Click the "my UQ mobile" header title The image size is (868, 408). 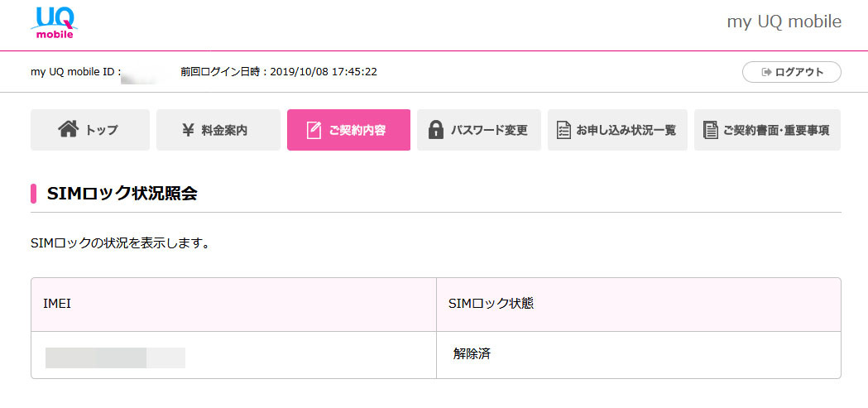click(784, 22)
